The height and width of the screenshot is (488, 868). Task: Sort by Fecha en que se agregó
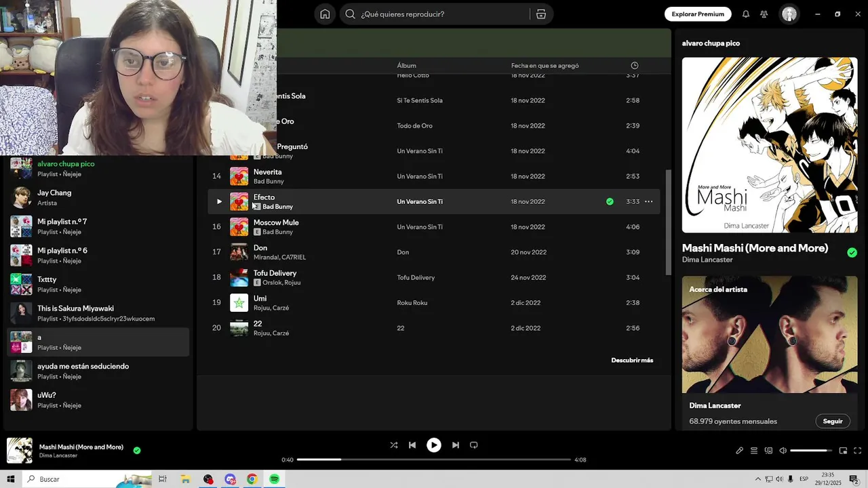pos(545,66)
